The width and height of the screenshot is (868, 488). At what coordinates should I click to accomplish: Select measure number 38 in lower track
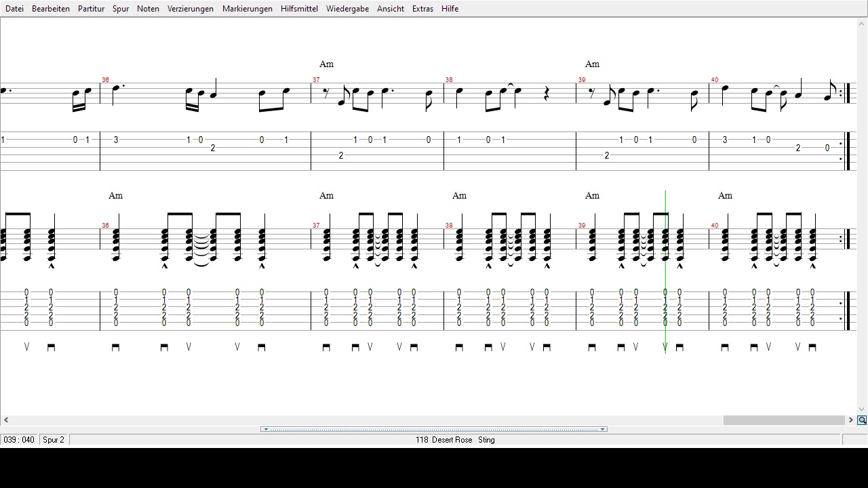[449, 226]
